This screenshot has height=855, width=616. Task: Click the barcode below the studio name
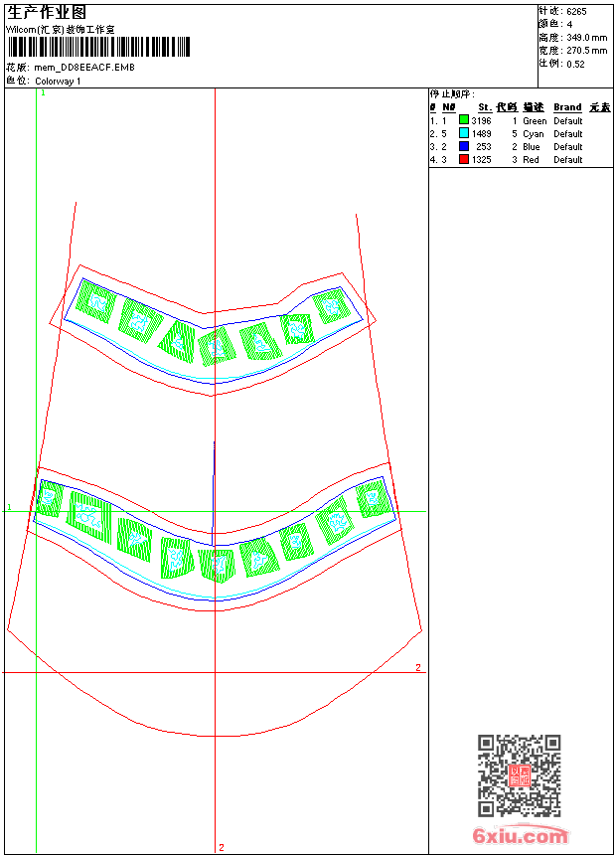coord(98,47)
